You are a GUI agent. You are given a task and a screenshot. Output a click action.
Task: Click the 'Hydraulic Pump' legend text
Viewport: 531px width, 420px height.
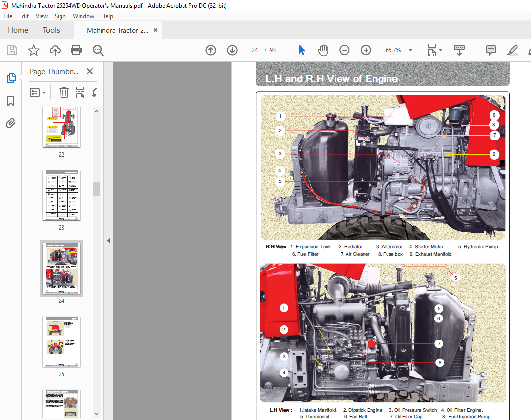(481, 247)
